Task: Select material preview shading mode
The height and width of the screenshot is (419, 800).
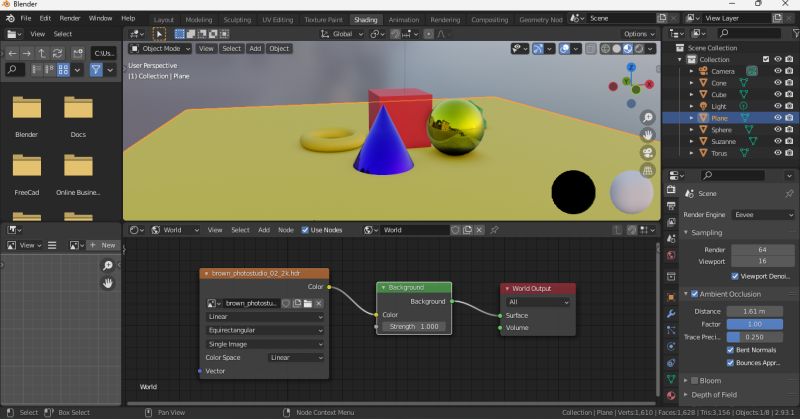Action: click(628, 48)
